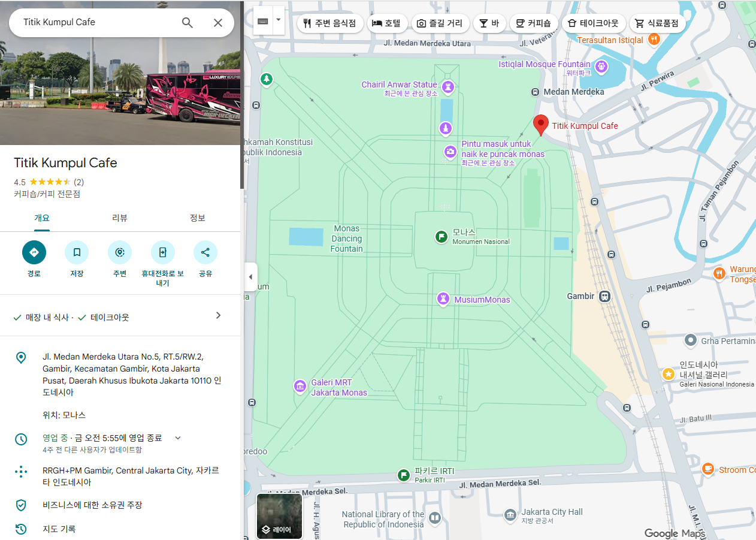
Task: Click the Jl. Medan Merdeka Utara address text
Action: (132, 375)
